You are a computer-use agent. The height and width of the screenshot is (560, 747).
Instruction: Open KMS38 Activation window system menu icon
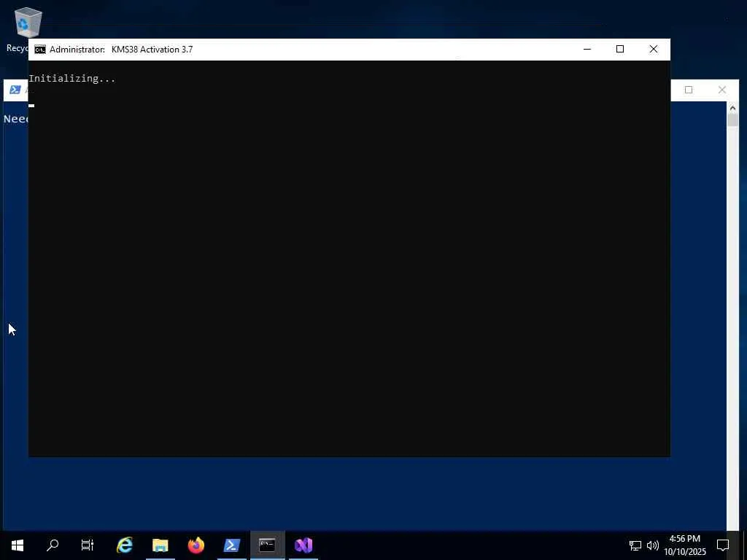[40, 50]
